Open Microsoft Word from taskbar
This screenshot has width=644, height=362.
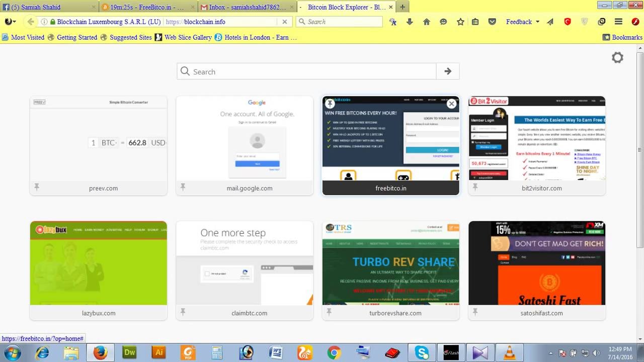[x=276, y=352]
